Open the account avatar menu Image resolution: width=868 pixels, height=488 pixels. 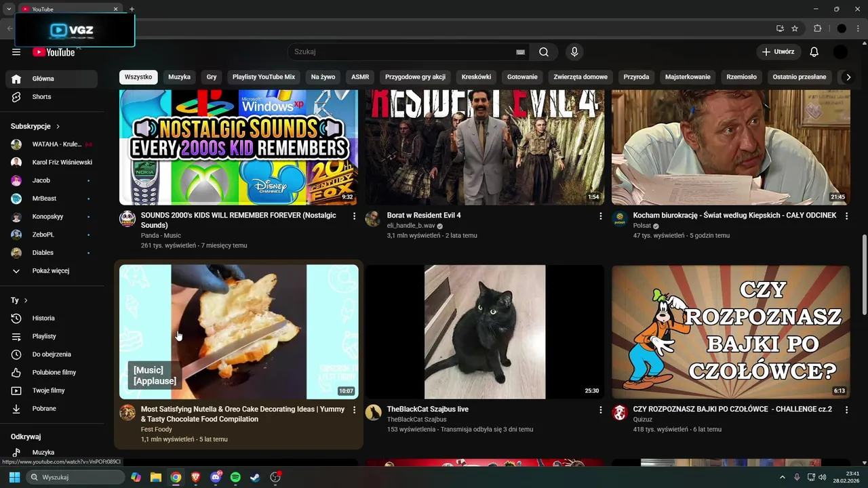[840, 52]
